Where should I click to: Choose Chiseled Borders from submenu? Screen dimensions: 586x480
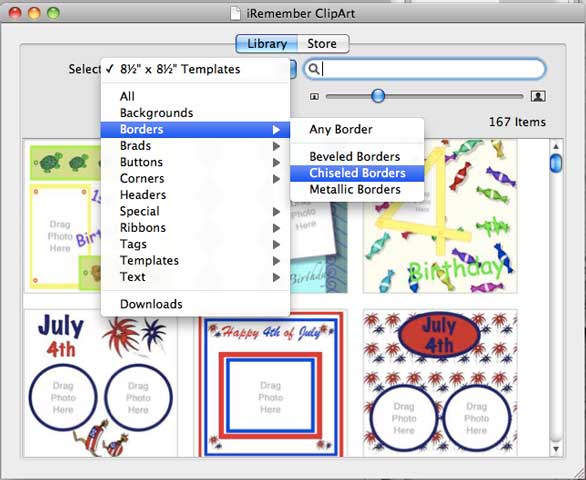pyautogui.click(x=357, y=173)
